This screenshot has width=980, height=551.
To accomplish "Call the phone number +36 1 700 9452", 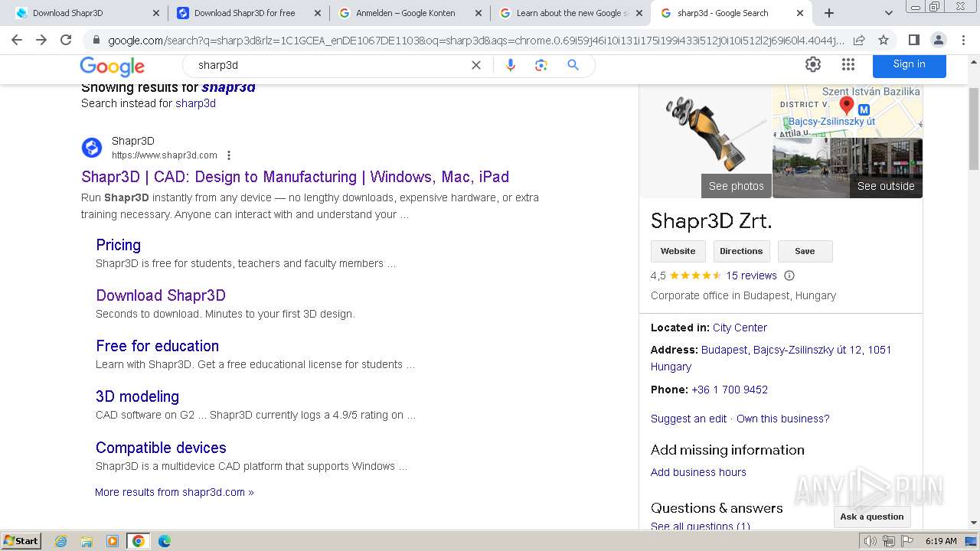I will (730, 390).
